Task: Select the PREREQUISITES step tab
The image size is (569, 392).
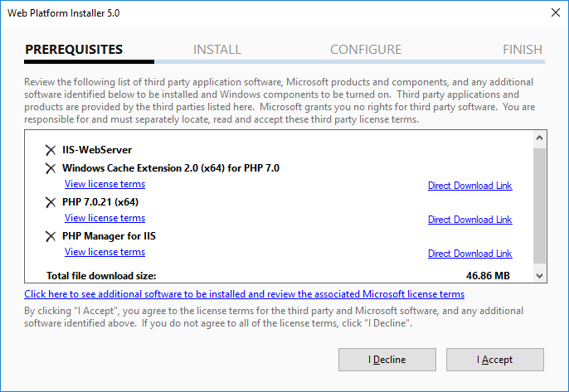Action: point(74,50)
